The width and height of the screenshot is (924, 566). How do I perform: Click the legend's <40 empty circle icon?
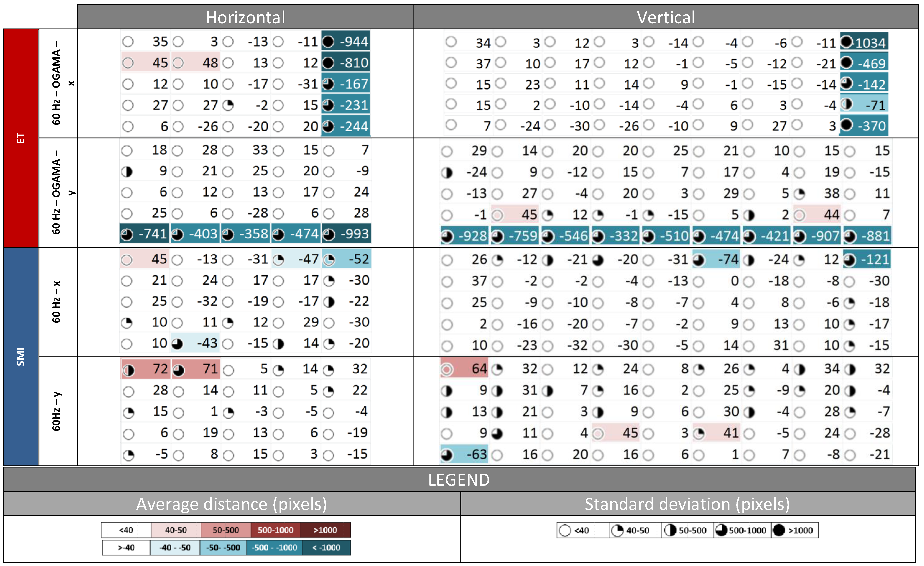[x=565, y=531]
